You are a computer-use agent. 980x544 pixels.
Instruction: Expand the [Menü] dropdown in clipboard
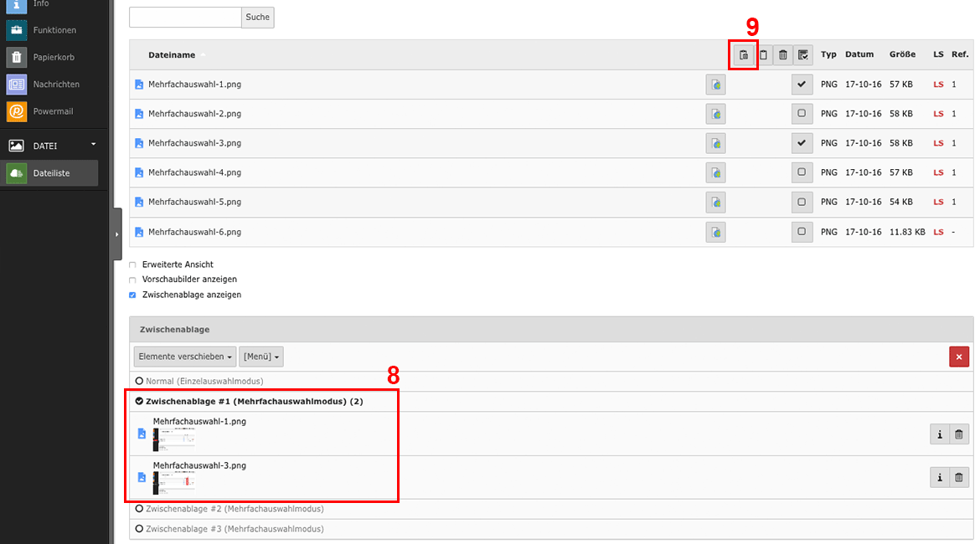pos(261,357)
